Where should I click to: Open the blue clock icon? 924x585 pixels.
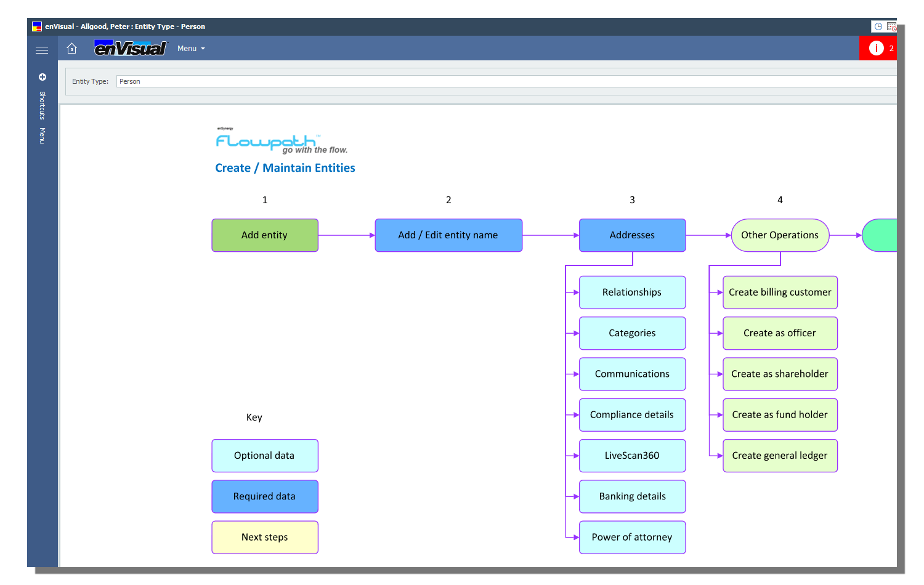coord(878,26)
